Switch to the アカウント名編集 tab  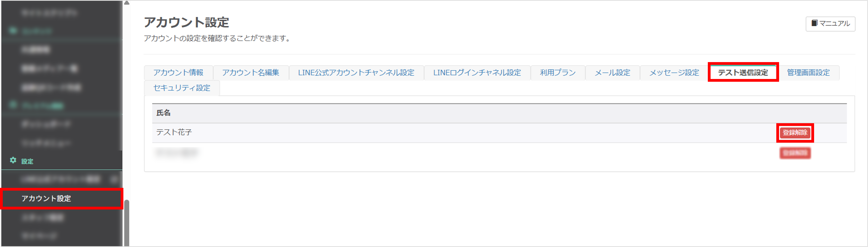pos(251,73)
